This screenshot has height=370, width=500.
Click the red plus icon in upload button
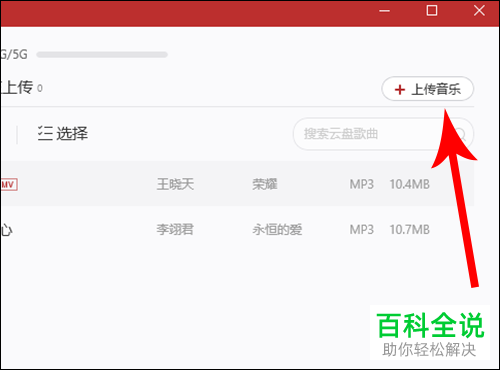tap(400, 89)
